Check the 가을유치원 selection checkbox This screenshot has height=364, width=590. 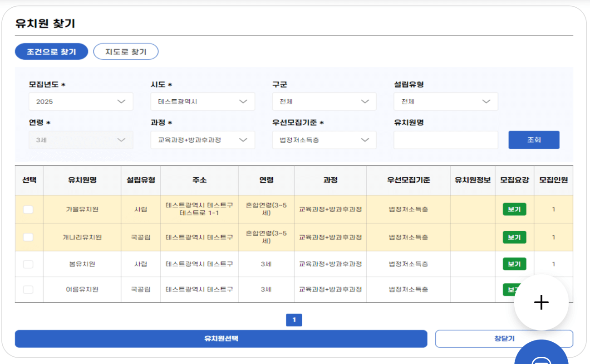point(28,209)
